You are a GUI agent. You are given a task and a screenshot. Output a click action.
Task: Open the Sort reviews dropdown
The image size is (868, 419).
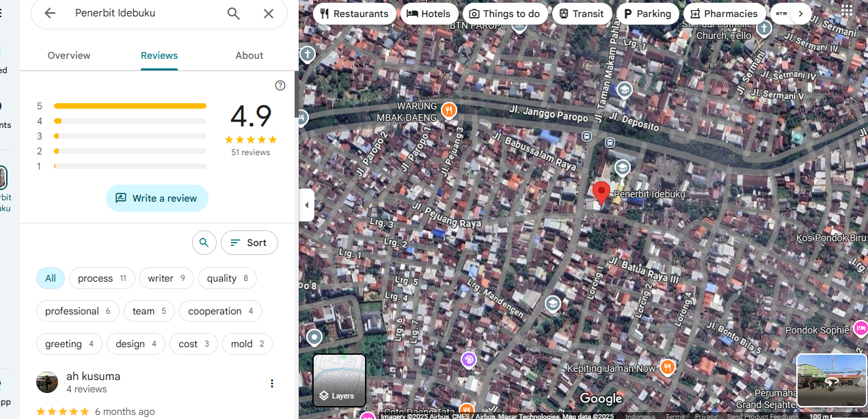[249, 243]
